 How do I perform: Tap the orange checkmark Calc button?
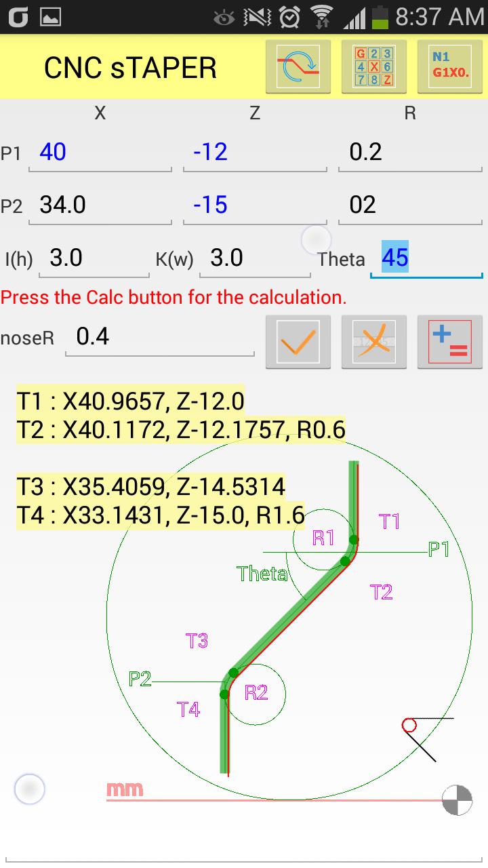[x=298, y=342]
